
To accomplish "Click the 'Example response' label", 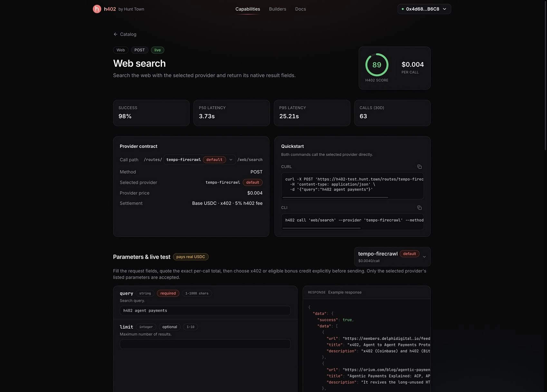I will pos(344,293).
